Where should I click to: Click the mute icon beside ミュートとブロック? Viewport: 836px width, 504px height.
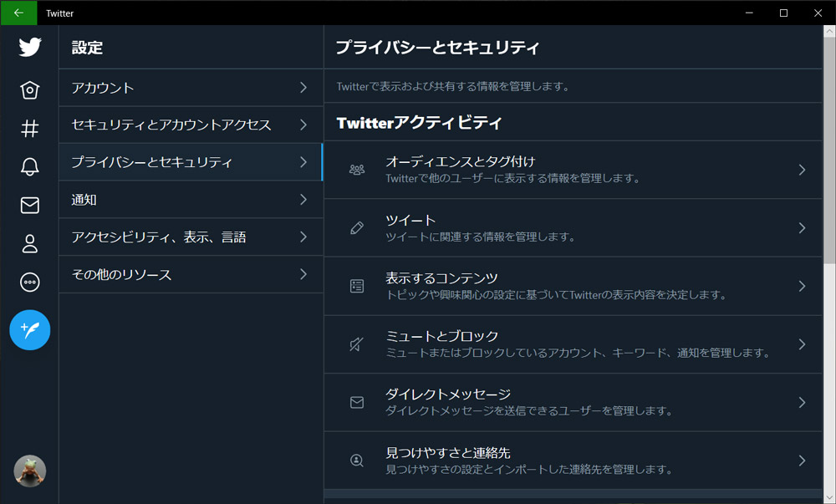tap(356, 344)
